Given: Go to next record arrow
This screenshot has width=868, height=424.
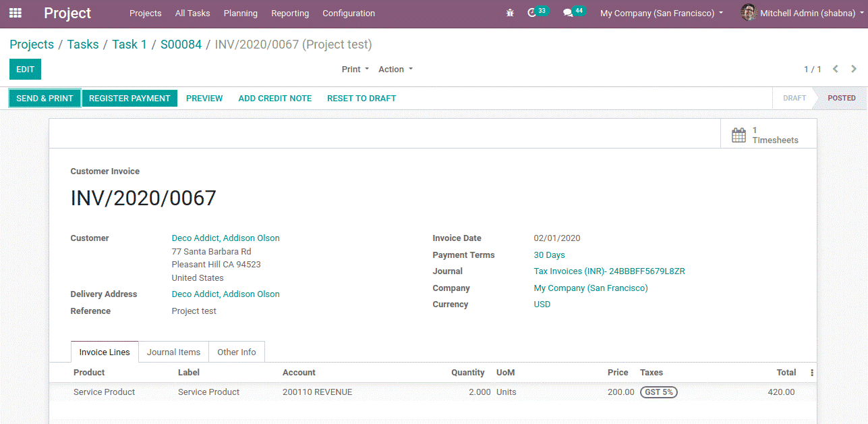Looking at the screenshot, I should tap(854, 69).
